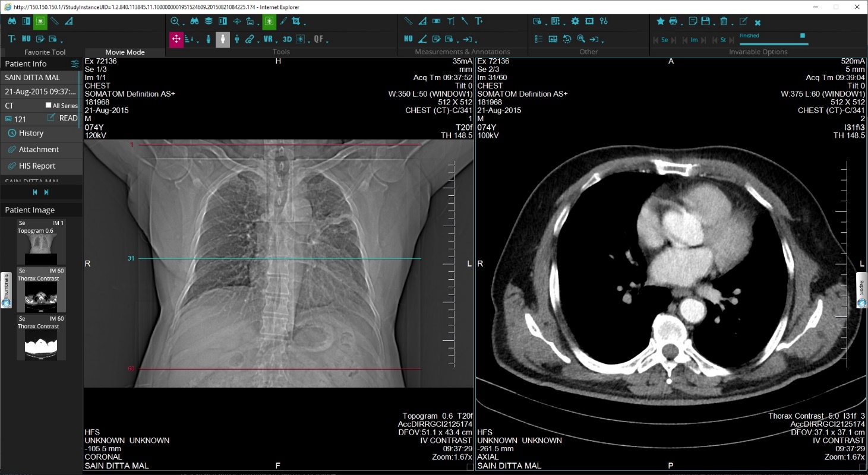Screen dimensions: 868x475
Task: Click the link series chain icon
Action: (x=249, y=39)
